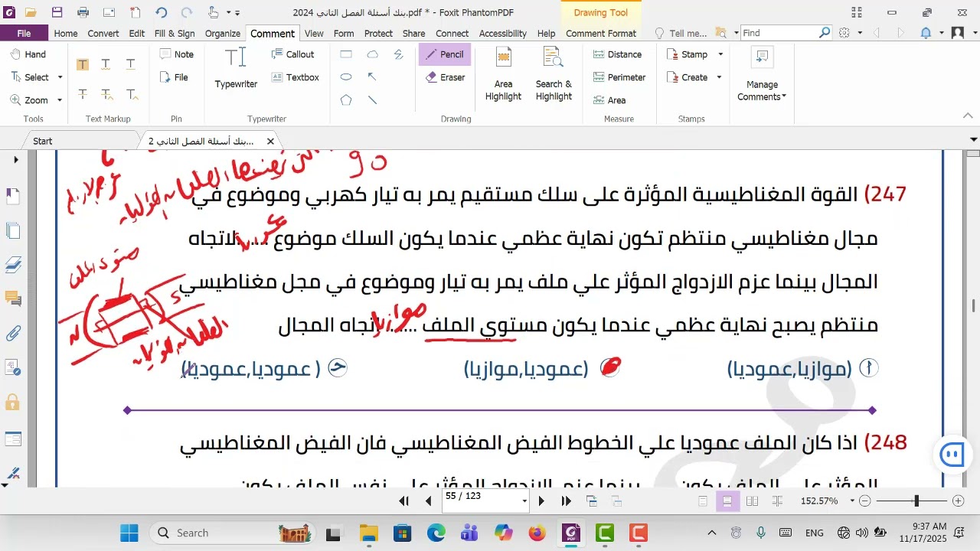Select the Distance measure tool
Screen dimensions: 980x551
(617, 54)
